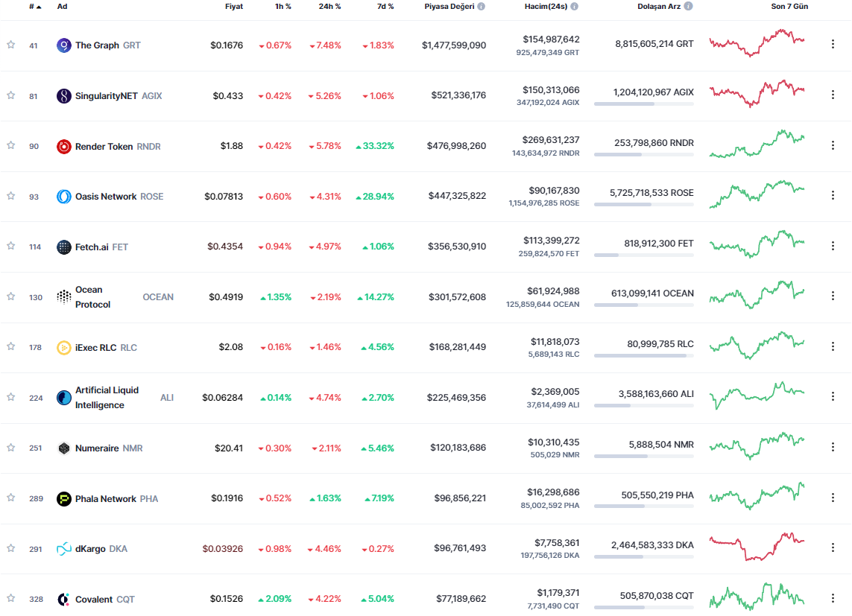The image size is (852, 616).
Task: Click the Oasis Network logo icon
Action: coord(64,197)
